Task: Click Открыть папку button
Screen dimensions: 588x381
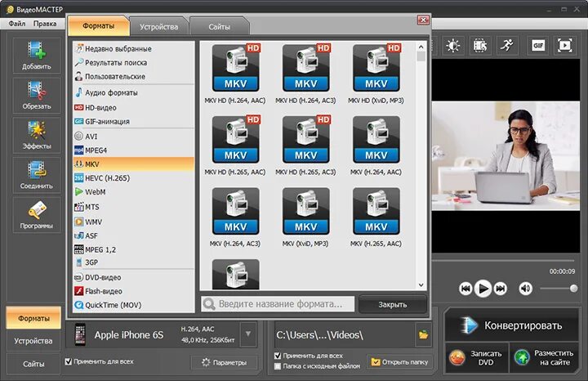Action: [x=399, y=362]
